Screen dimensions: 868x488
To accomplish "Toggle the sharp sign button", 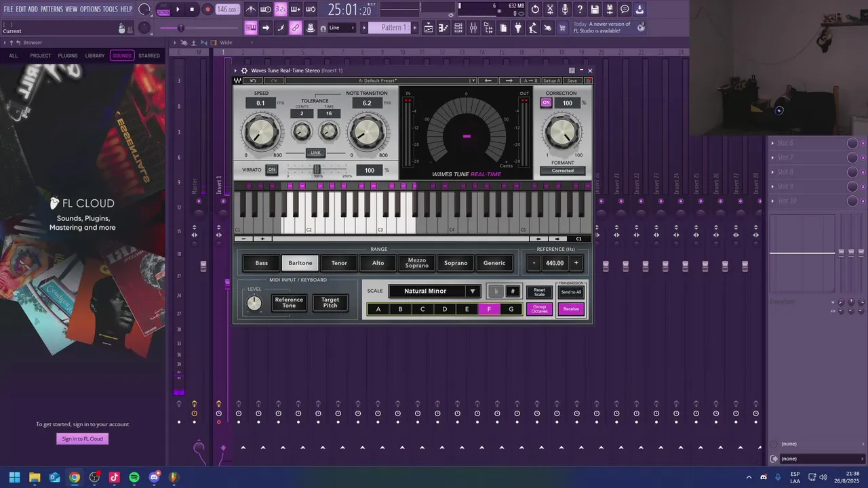I will click(513, 291).
